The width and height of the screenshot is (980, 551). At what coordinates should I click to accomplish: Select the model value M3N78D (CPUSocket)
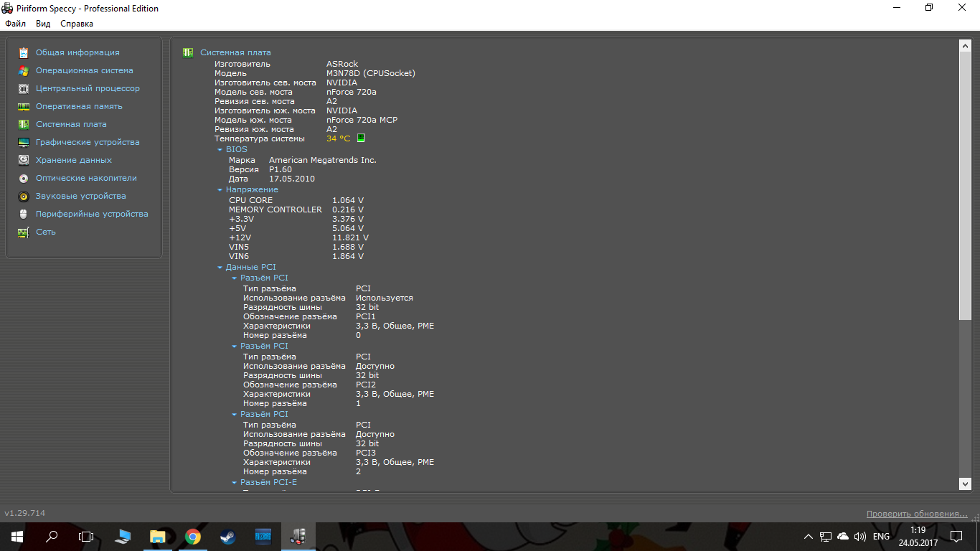point(371,73)
